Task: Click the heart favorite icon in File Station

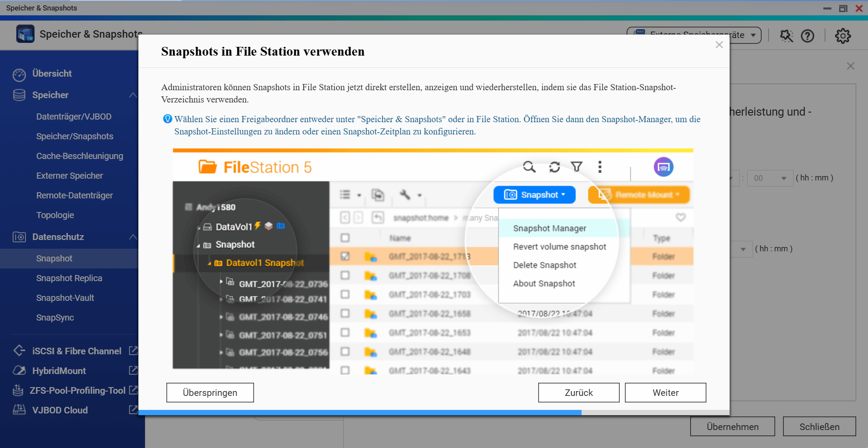Action: [681, 217]
